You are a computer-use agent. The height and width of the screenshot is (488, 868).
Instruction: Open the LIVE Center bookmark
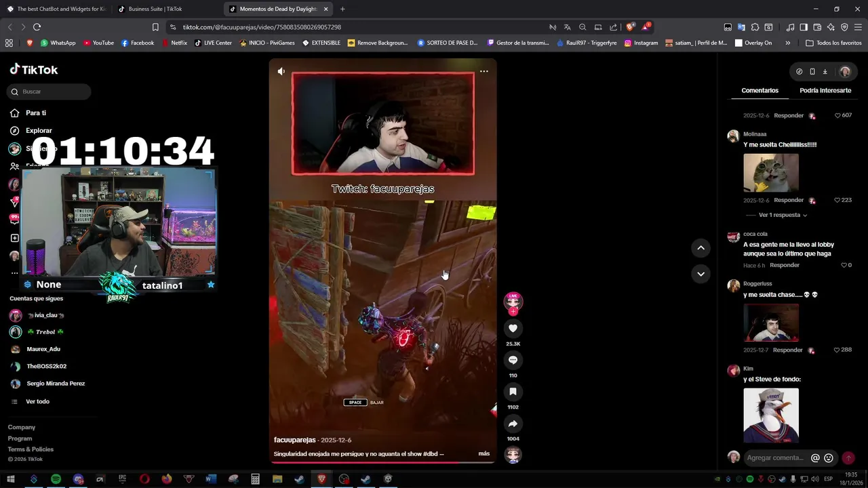point(213,43)
